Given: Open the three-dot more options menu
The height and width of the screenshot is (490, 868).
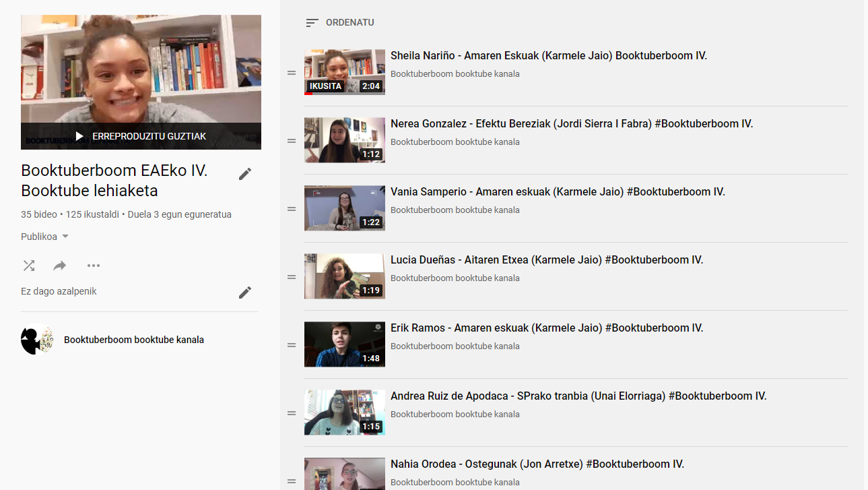Looking at the screenshot, I should coord(94,266).
